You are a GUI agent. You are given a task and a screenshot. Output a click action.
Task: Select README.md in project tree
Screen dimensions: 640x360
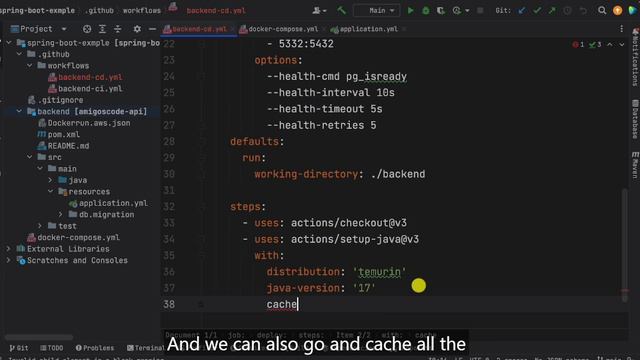[63, 146]
